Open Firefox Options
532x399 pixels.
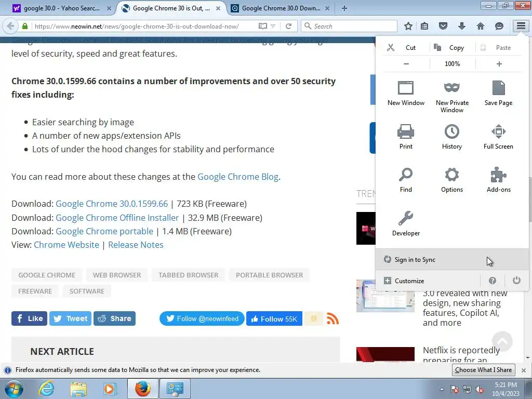[452, 180]
